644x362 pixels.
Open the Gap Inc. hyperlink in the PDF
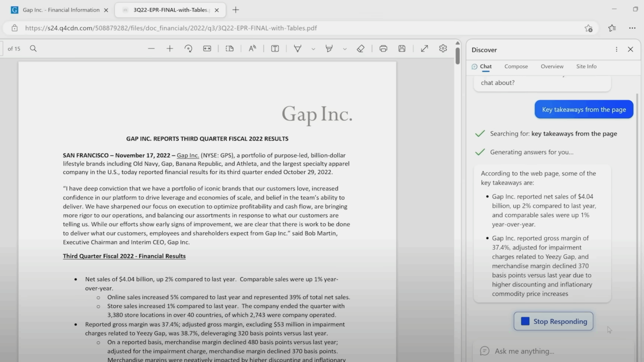pos(188,155)
